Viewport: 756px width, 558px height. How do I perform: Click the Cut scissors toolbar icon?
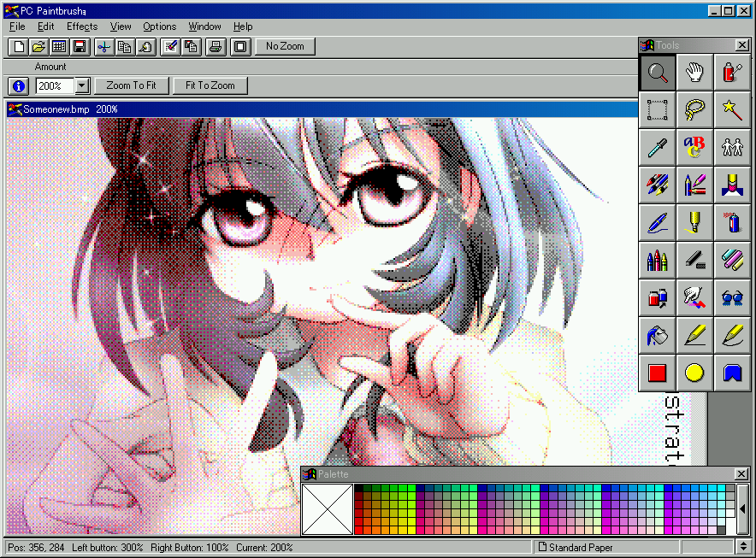coord(103,47)
